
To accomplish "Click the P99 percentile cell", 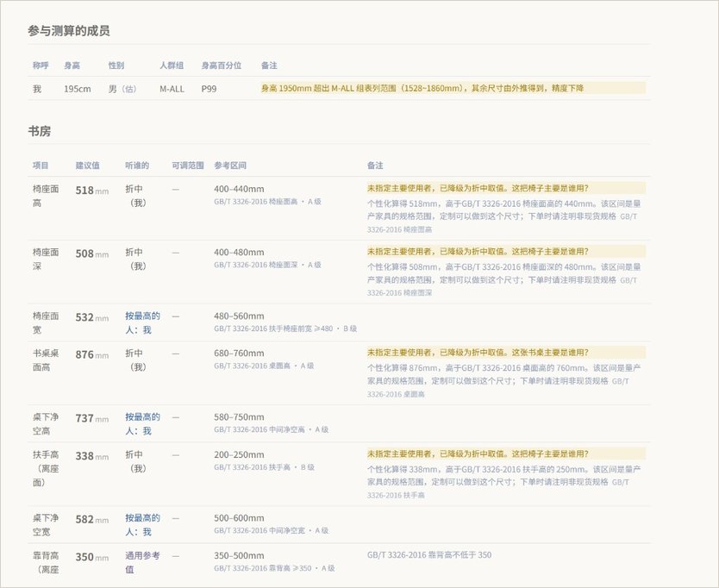I will (x=209, y=89).
